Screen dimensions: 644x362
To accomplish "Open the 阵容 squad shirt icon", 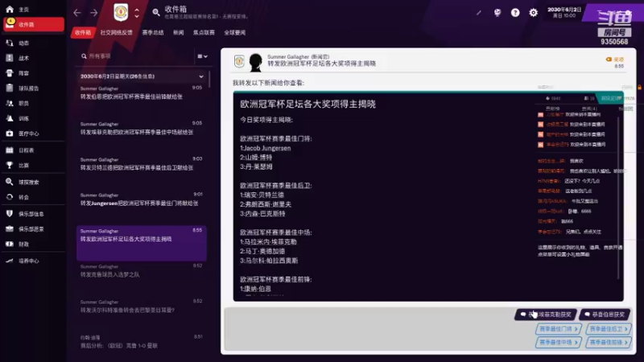I will click(x=10, y=73).
